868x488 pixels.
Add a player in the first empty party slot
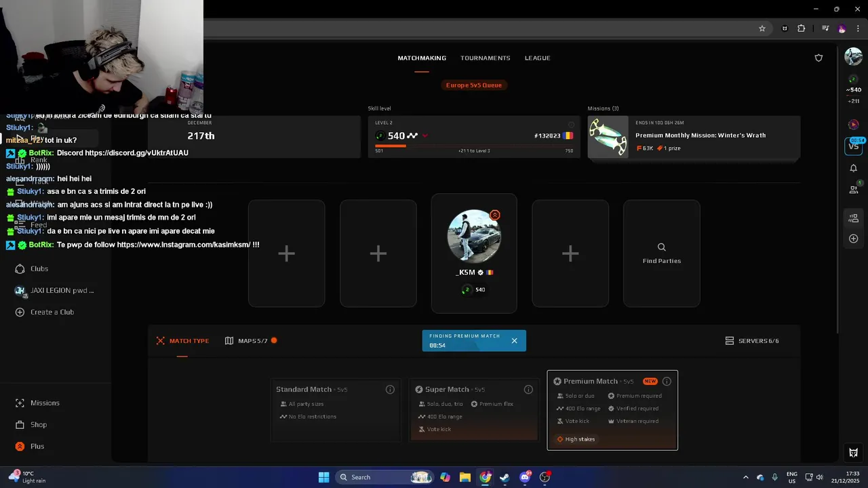pyautogui.click(x=286, y=253)
